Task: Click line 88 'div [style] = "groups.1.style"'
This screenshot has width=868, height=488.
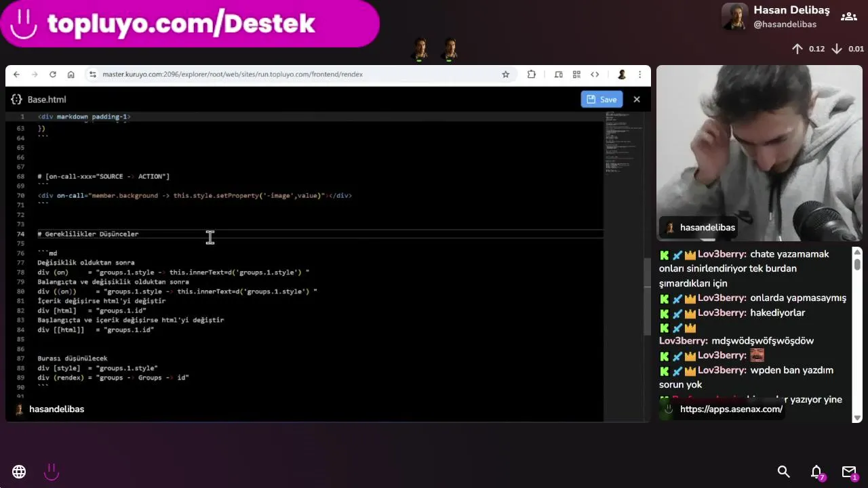Action: click(x=98, y=368)
